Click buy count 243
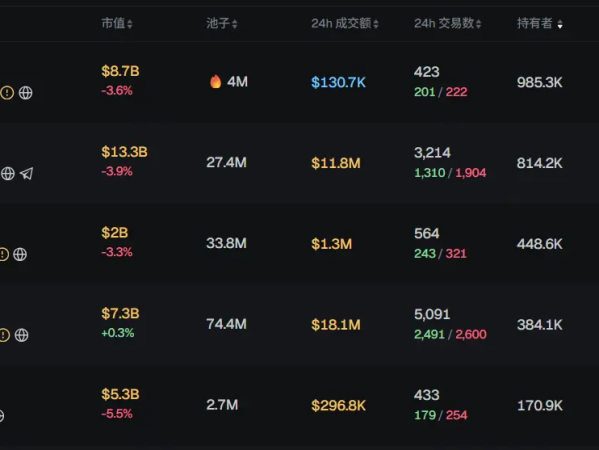 point(425,254)
